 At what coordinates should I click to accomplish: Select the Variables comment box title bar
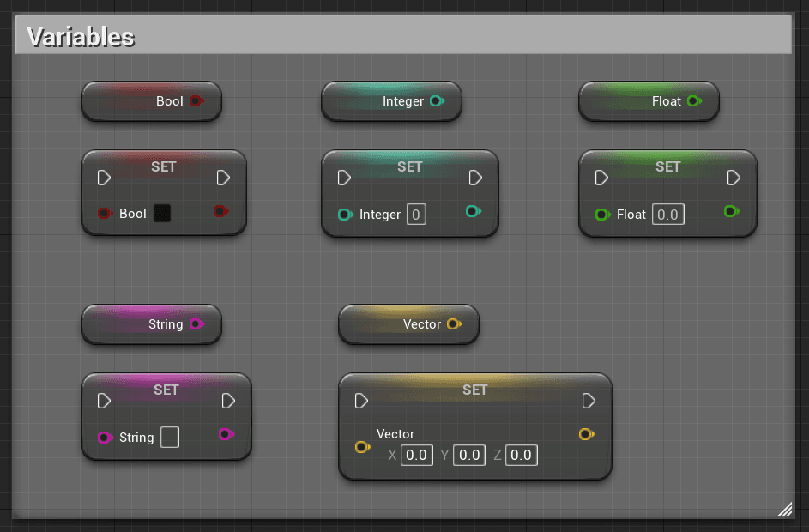403,36
